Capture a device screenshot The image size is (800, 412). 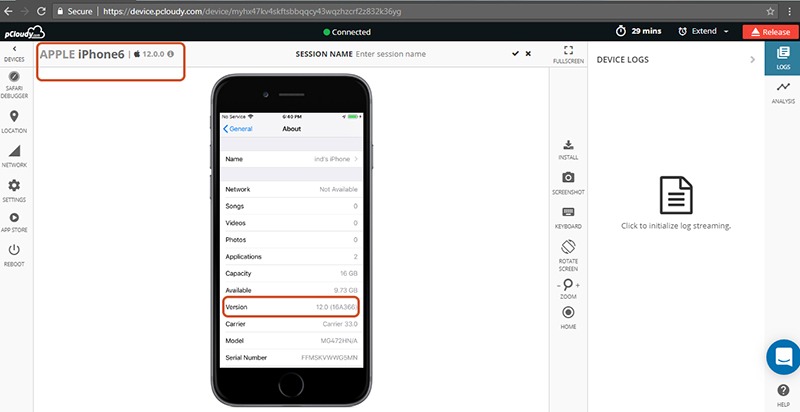point(568,184)
